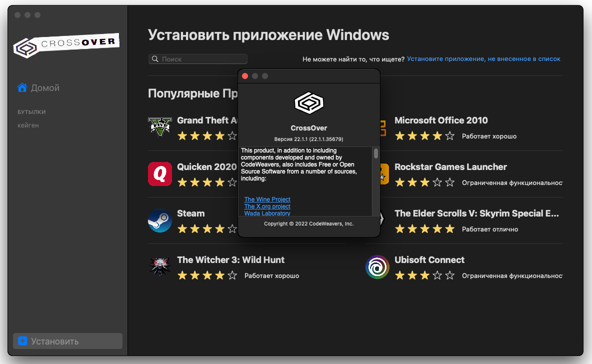This screenshot has width=592, height=364.
Task: Follow The X.org project link
Action: (267, 206)
